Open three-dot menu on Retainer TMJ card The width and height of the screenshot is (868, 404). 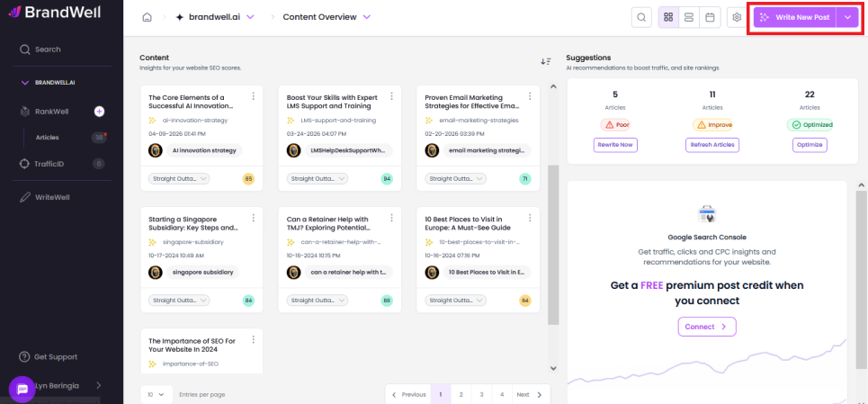[x=392, y=218]
